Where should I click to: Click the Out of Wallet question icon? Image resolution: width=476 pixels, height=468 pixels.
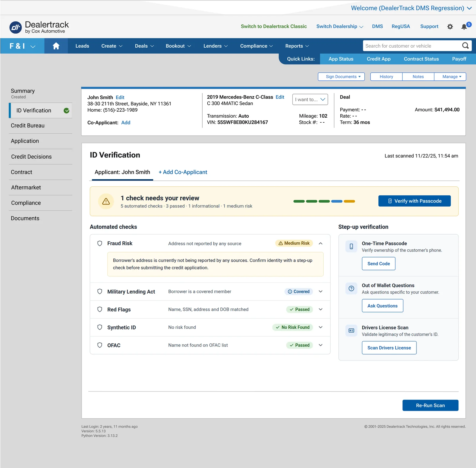coord(351,288)
